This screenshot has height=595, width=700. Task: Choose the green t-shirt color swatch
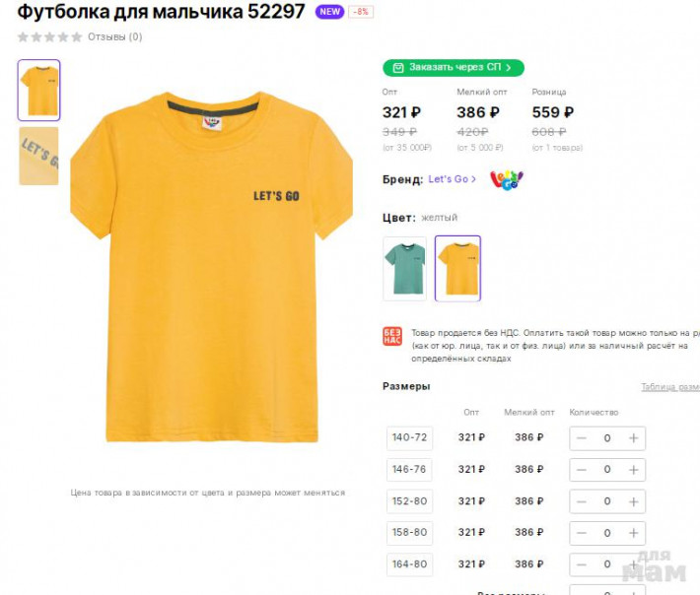tap(404, 269)
